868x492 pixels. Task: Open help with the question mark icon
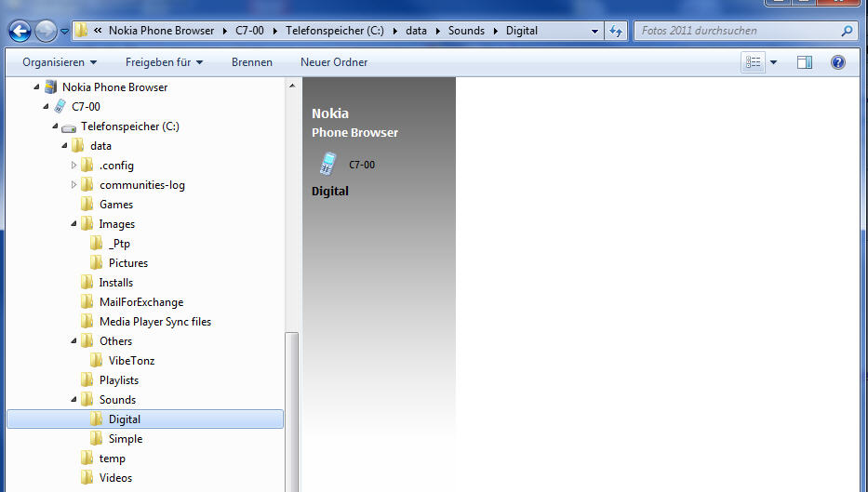pos(837,62)
